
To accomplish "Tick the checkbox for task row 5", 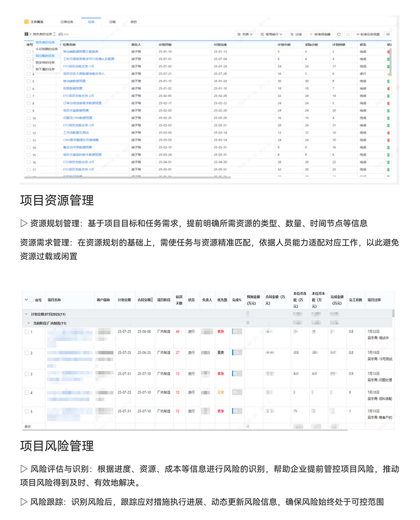I will click(x=29, y=81).
